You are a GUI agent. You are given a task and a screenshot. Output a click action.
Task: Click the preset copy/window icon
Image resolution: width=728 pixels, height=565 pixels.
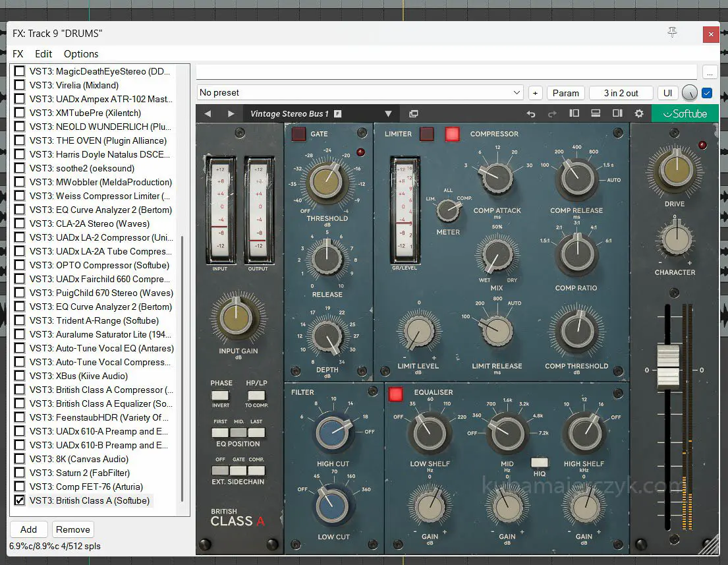(x=414, y=113)
